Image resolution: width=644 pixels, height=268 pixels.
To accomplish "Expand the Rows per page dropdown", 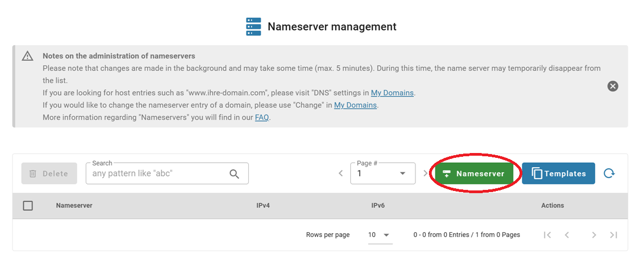I will (x=380, y=235).
